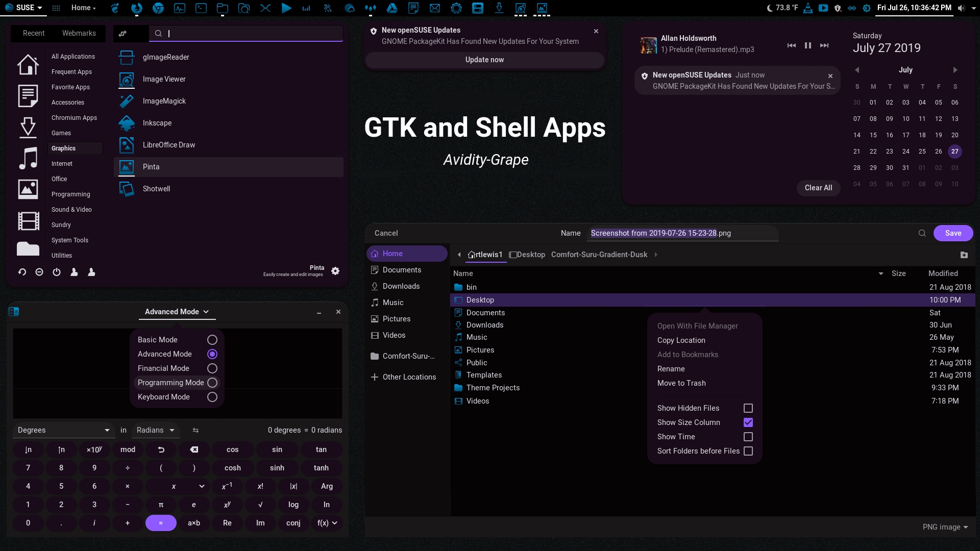The width and height of the screenshot is (980, 551).
Task: Open the SUSE menu dropdown in top panel
Action: click(x=24, y=8)
